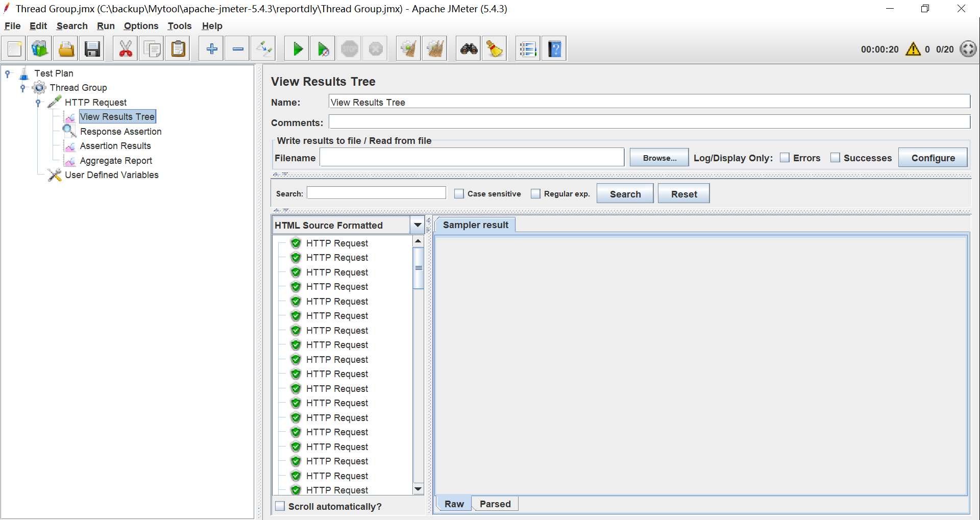Switch to the Raw tab
Viewport: 980px width, 520px height.
pyautogui.click(x=454, y=504)
